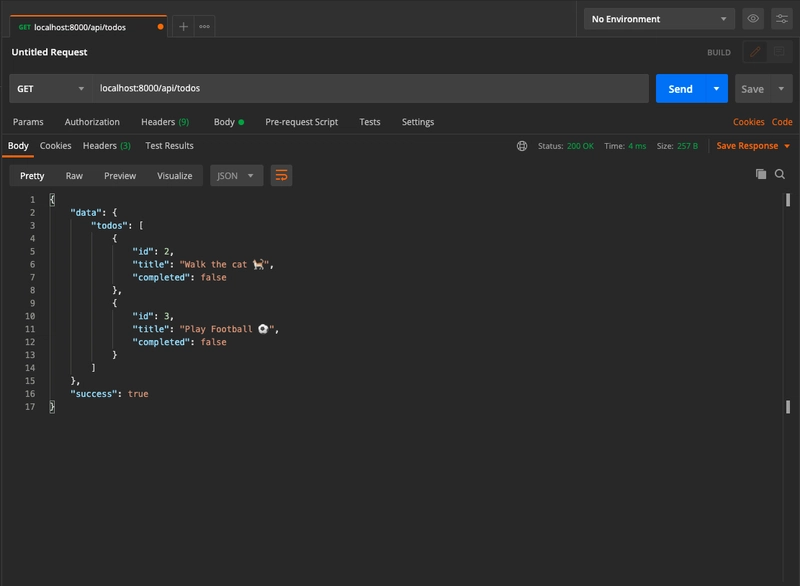This screenshot has width=800, height=586.
Task: Click the "Walk the cat" title value
Action: click(x=224, y=264)
